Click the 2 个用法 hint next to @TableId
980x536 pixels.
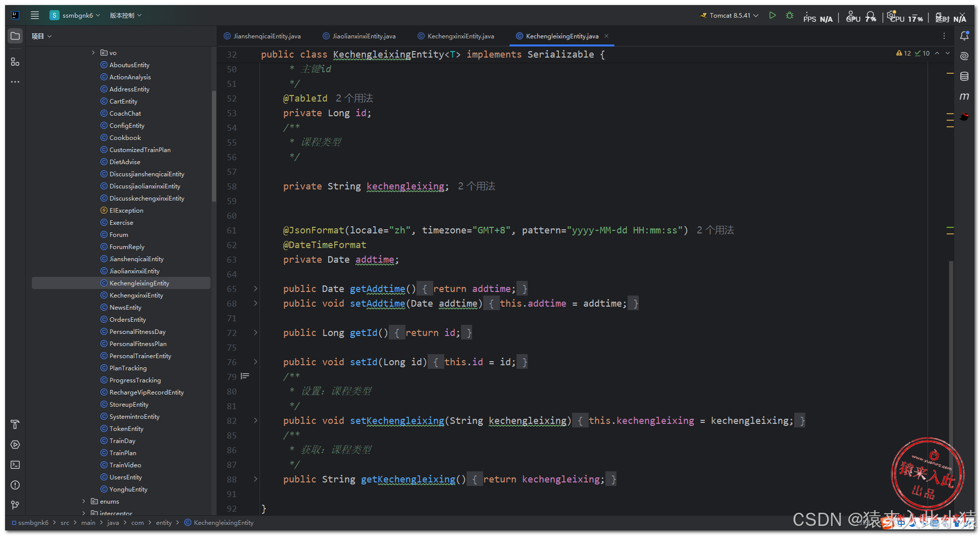[354, 98]
